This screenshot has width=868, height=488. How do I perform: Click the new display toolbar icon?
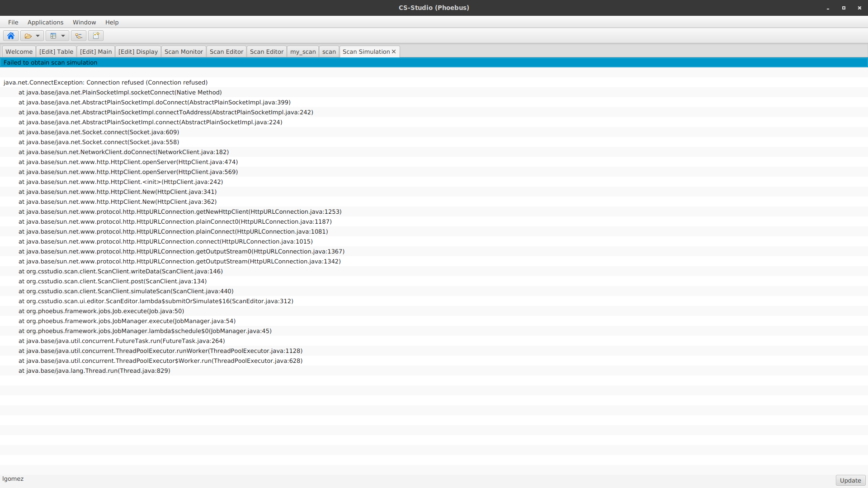(95, 36)
